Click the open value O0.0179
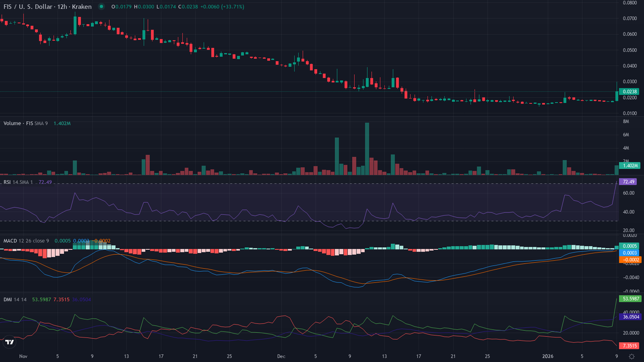Screen dimensions: 644x362 click(121, 7)
